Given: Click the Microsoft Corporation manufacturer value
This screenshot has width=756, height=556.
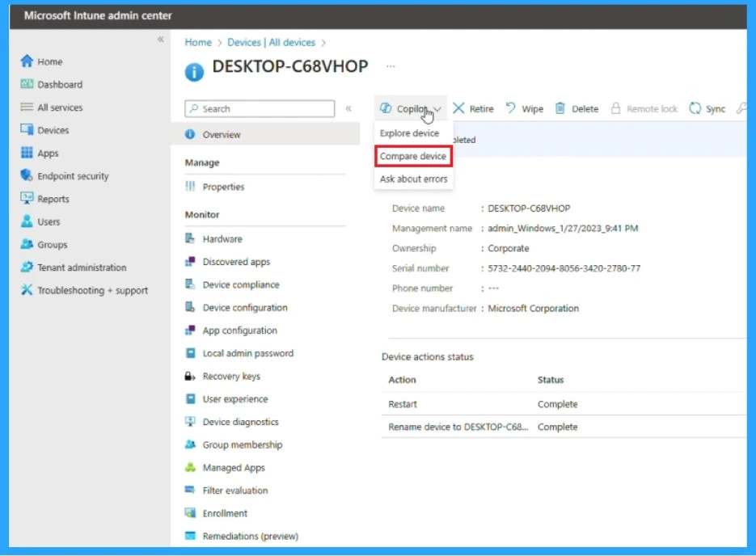Looking at the screenshot, I should 534,309.
